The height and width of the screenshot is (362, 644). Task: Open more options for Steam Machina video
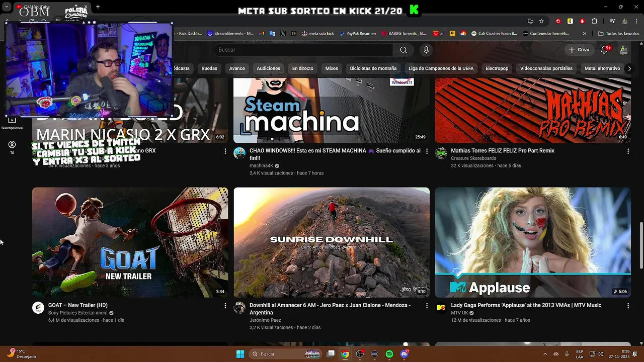[x=427, y=151]
